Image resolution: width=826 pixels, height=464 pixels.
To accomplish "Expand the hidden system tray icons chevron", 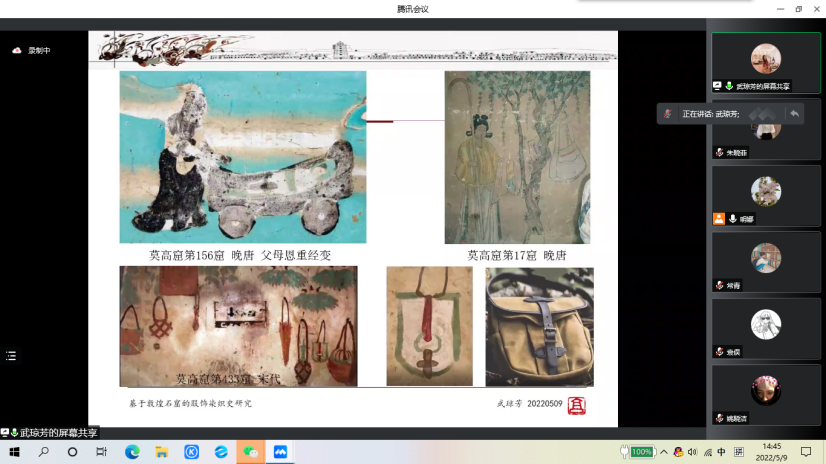I will [663, 452].
